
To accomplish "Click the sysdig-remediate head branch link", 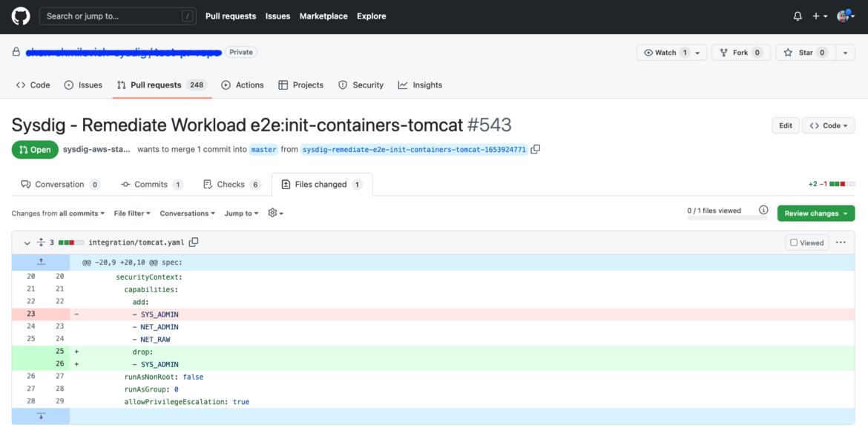I will tap(414, 150).
